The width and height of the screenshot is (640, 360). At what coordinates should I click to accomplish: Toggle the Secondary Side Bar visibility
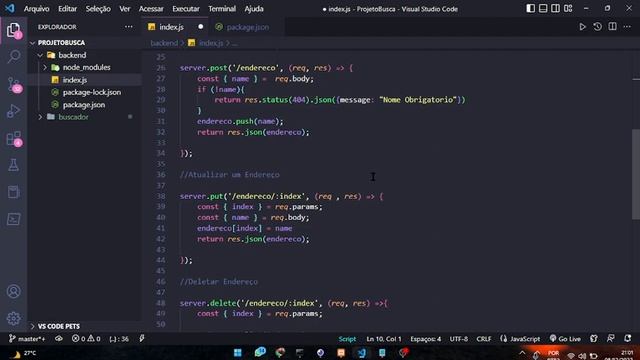[556, 9]
